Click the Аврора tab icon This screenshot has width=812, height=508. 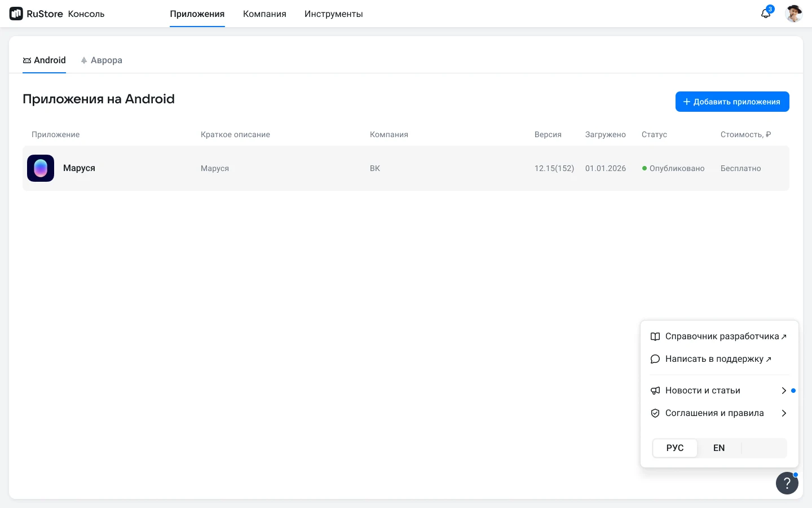(84, 60)
